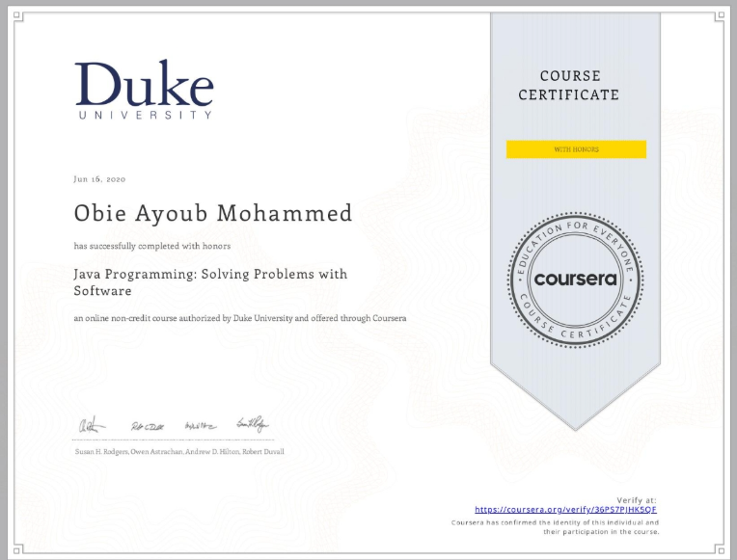Click 'Coursera has confirmed the identity' note
Image resolution: width=737 pixels, height=560 pixels.
555,527
